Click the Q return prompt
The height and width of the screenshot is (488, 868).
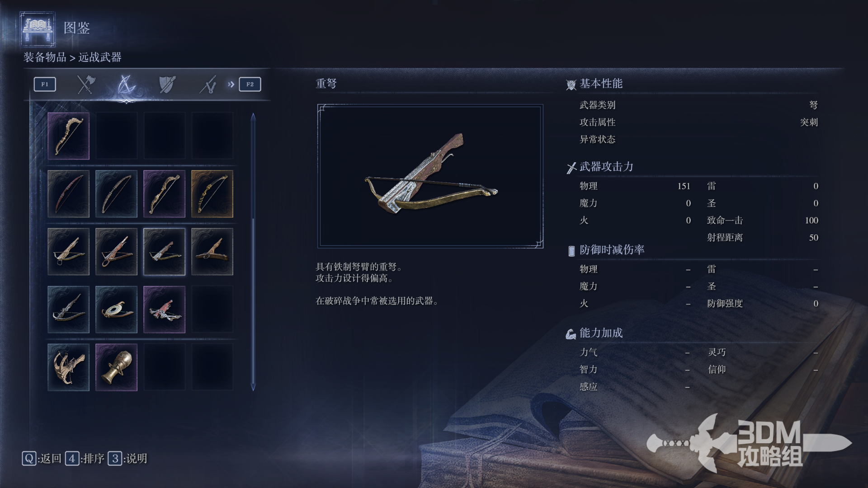(x=42, y=459)
